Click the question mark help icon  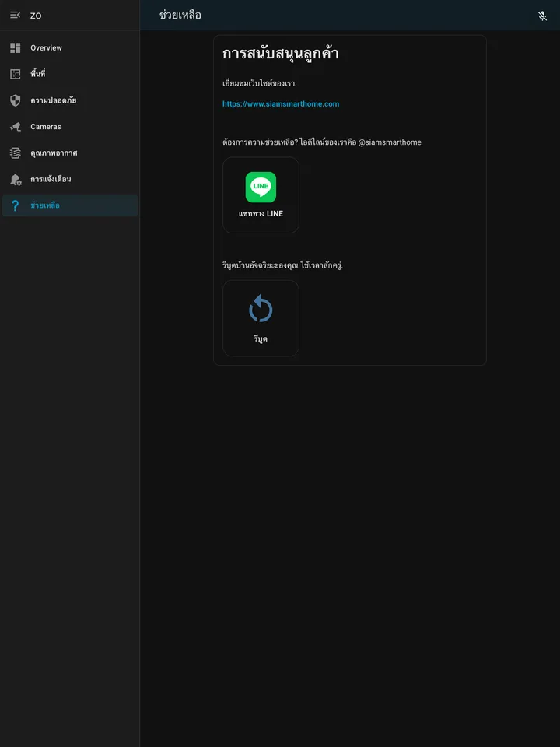point(16,205)
